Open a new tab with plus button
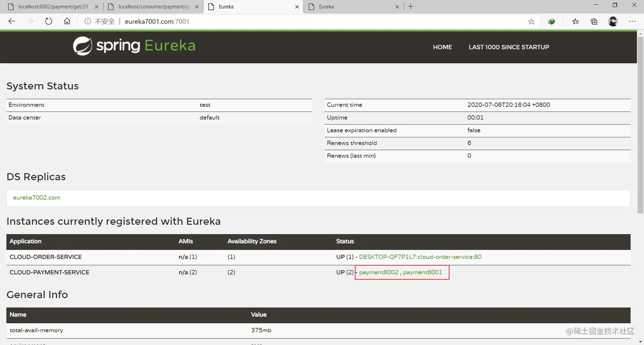This screenshot has height=345, width=644. click(411, 6)
